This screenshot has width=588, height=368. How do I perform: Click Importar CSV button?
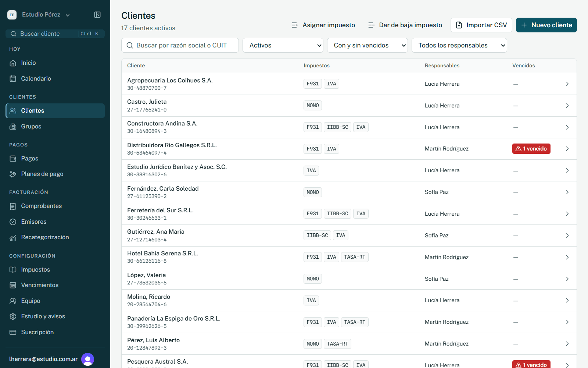tap(481, 25)
